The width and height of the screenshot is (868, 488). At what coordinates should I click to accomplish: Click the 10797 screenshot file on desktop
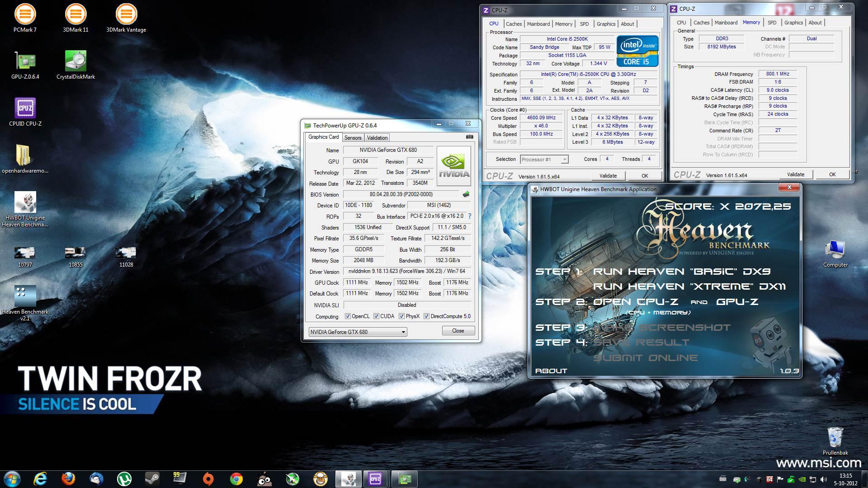25,257
